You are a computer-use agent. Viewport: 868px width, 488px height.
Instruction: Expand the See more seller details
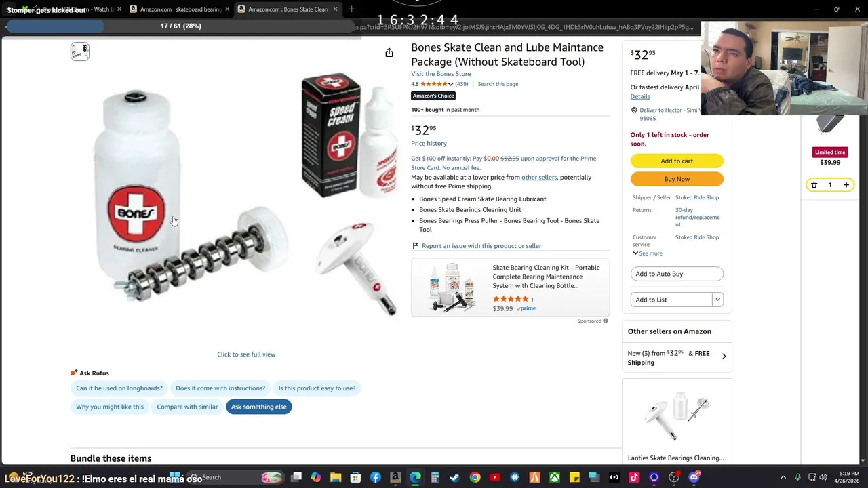pyautogui.click(x=648, y=253)
